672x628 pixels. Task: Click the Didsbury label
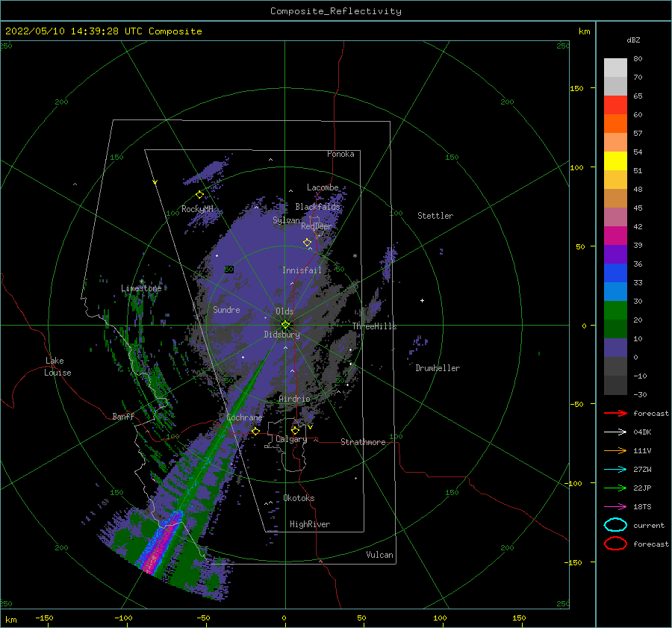pos(281,335)
